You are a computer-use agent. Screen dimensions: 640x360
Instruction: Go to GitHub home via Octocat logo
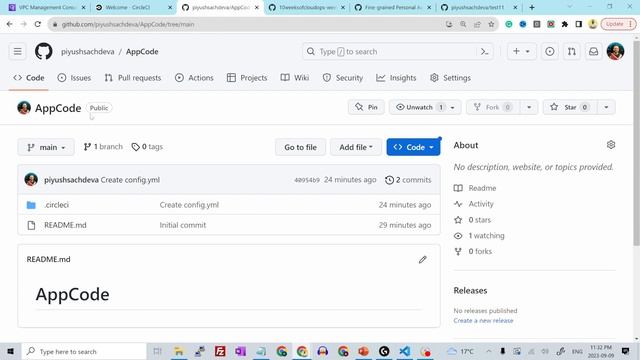pos(44,51)
